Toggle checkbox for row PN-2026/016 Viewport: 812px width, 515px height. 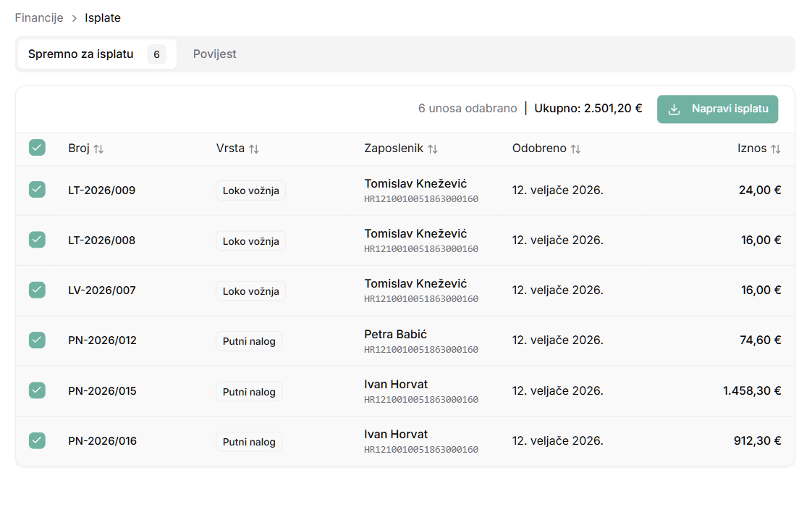click(37, 440)
